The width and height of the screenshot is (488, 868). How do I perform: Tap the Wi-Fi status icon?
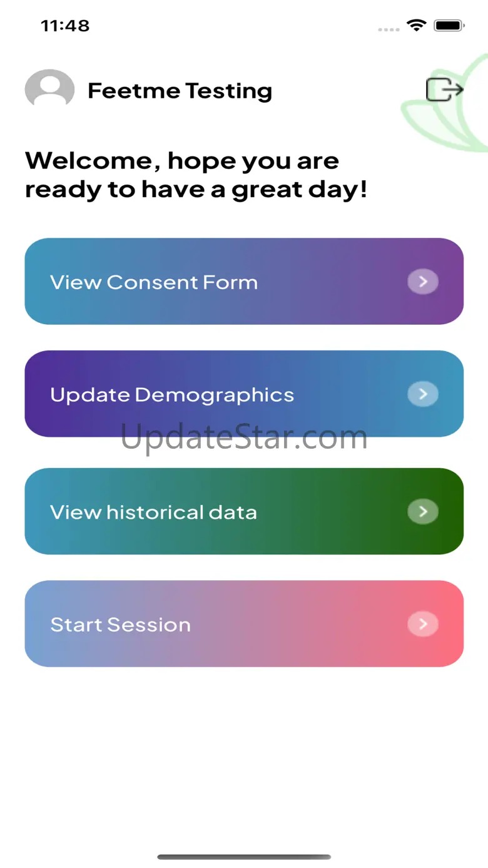[415, 26]
